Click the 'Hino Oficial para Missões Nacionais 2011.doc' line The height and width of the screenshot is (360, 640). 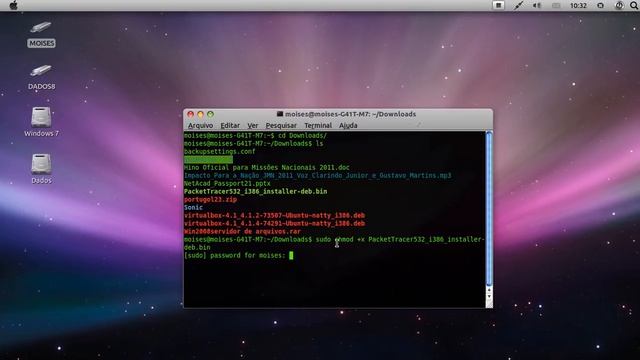point(267,167)
